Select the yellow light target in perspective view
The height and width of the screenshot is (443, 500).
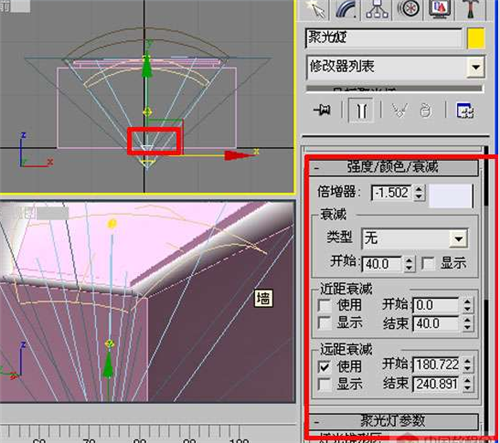[x=112, y=224]
